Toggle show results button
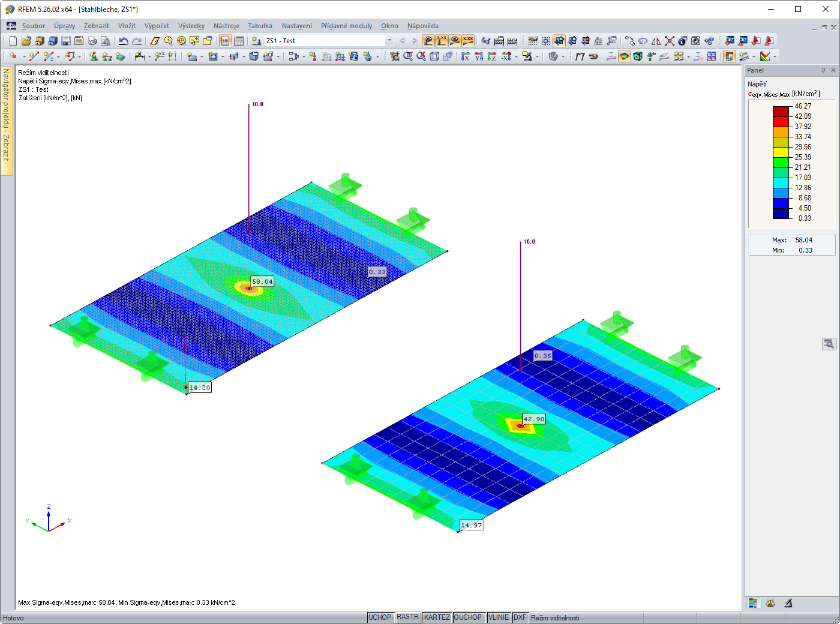 click(x=428, y=41)
